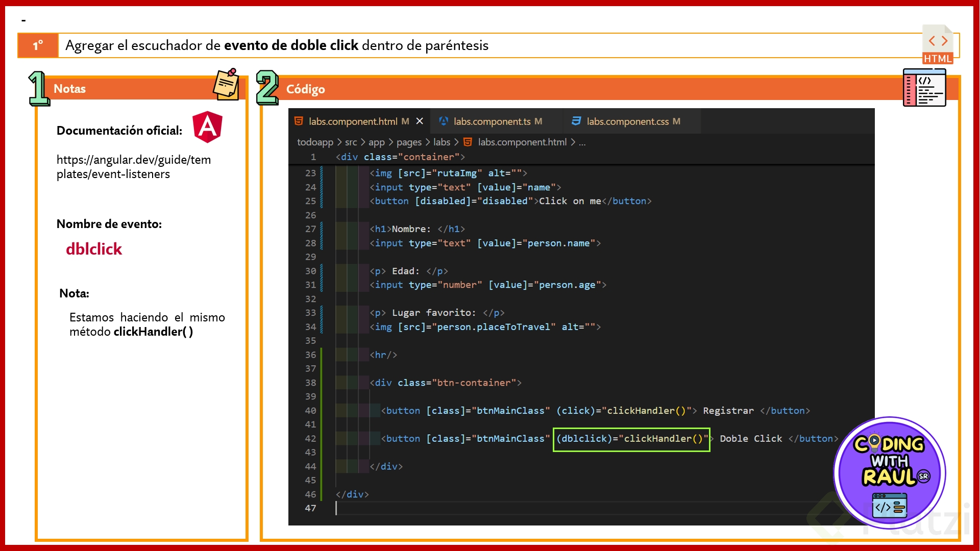
Task: Click line number 42 in the gutter
Action: [310, 439]
